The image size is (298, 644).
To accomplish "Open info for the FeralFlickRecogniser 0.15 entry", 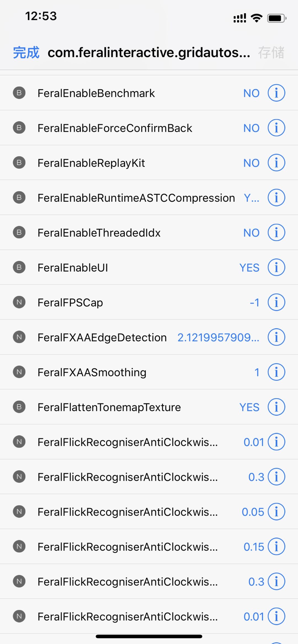I will pos(276,546).
